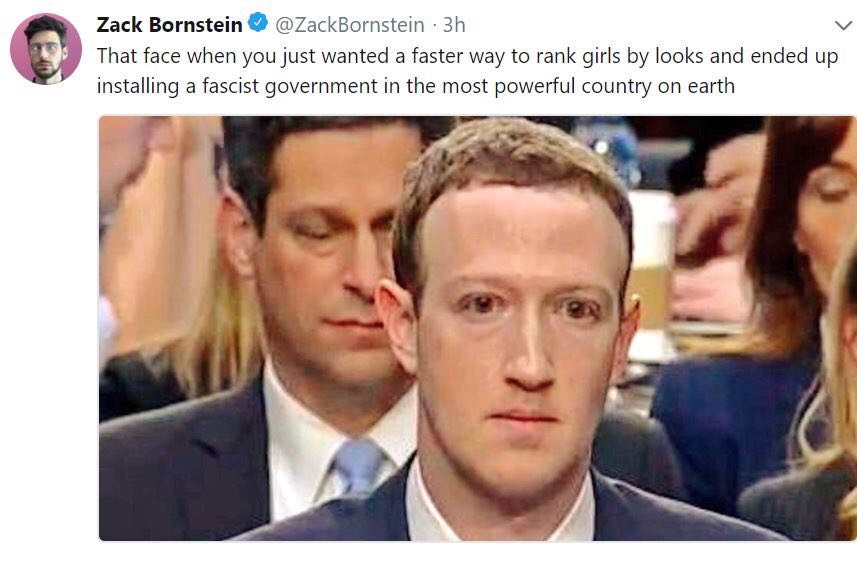This screenshot has height=563, width=857.
Task: Click the blue verified checkmark badge
Action: (258, 23)
